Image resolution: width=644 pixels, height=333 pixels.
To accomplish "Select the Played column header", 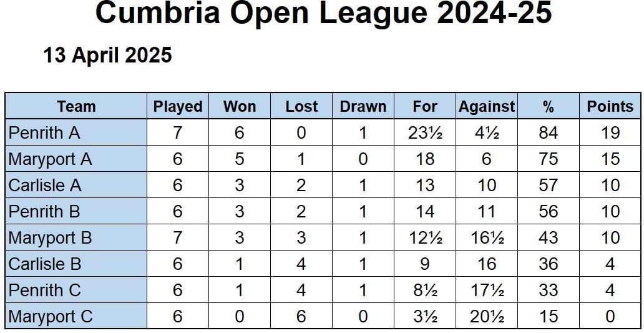I will 178,106.
